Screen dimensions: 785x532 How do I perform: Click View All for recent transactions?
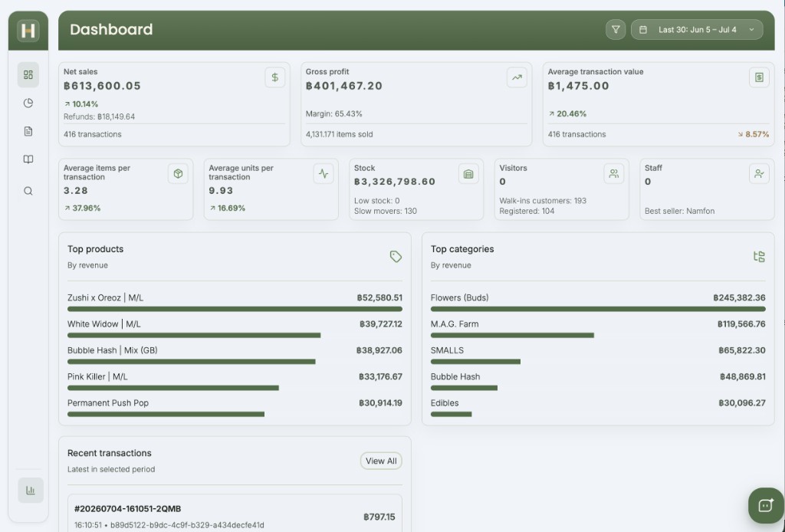381,461
